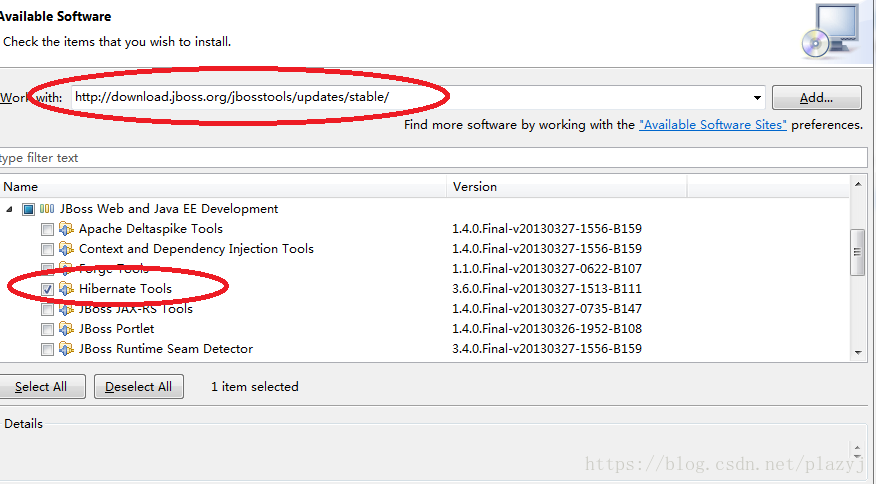Click the type filter text field

[x=433, y=158]
